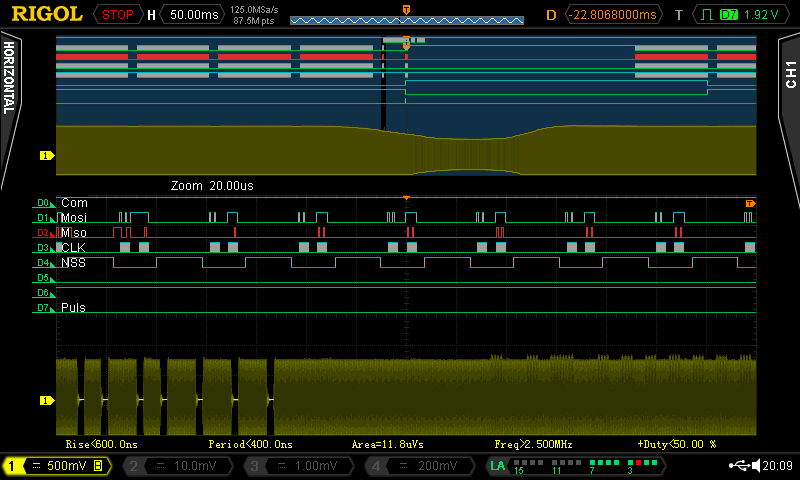This screenshot has width=800, height=480.
Task: Click the USB connection icon
Action: click(741, 465)
